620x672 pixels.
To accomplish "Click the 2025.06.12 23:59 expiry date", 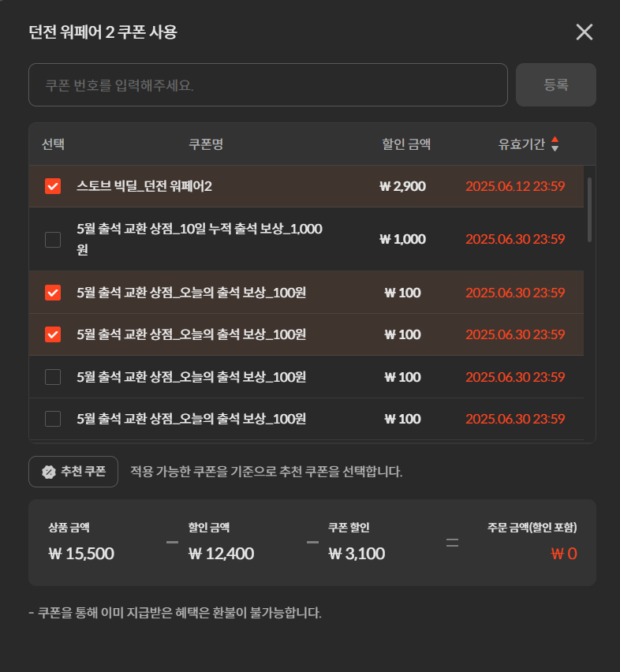I will tap(515, 186).
